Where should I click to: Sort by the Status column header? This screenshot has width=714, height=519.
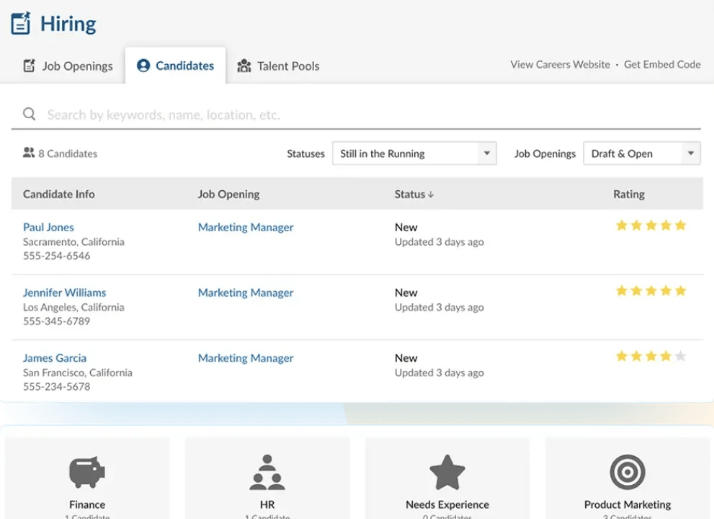pos(414,194)
